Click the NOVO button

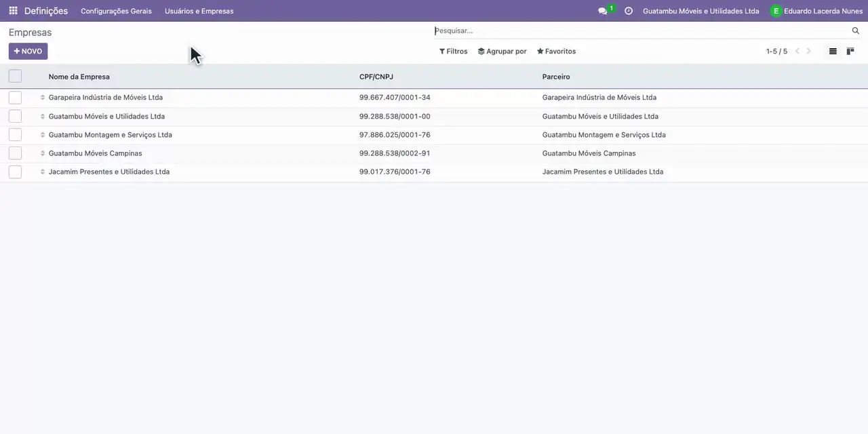click(x=28, y=52)
